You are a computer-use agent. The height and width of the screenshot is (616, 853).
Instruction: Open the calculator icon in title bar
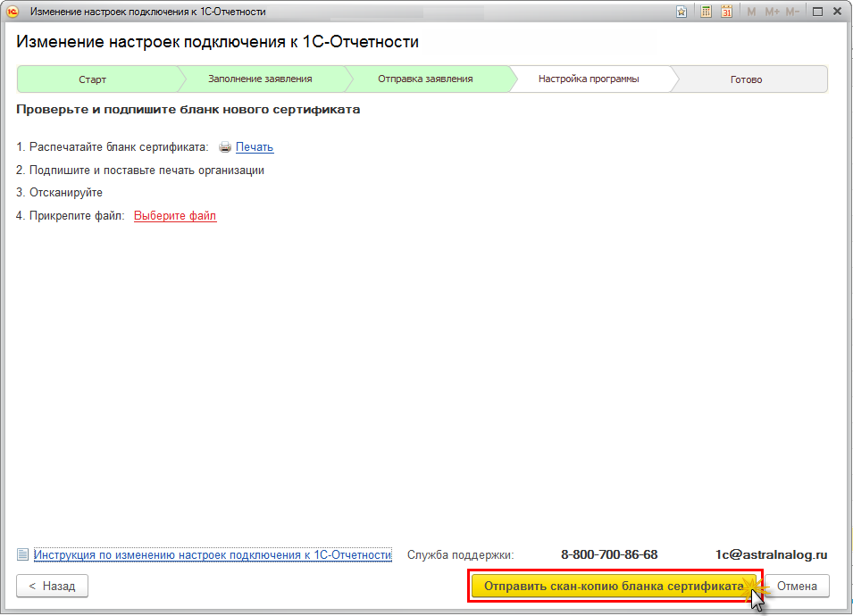(706, 12)
